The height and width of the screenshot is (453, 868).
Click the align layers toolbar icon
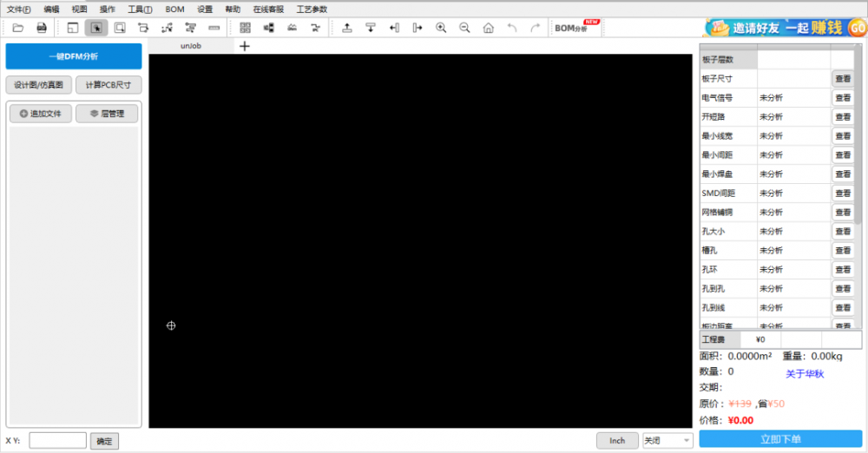point(190,28)
